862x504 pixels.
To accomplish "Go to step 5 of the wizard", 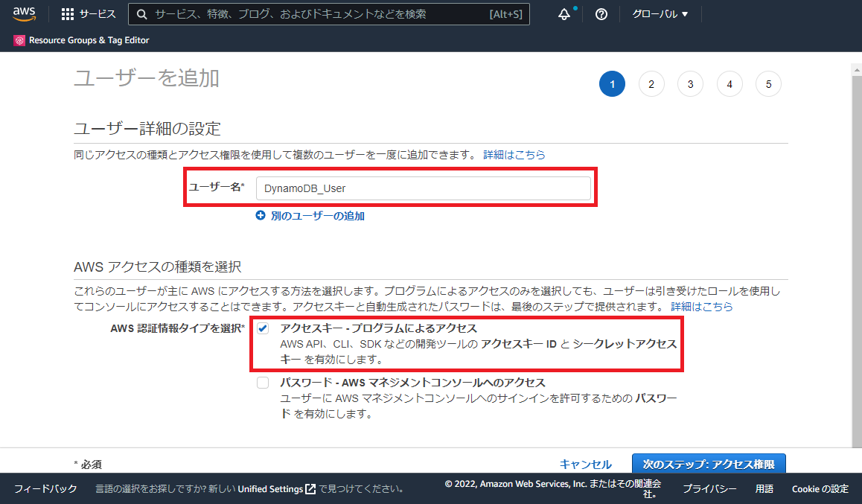I will click(x=768, y=84).
